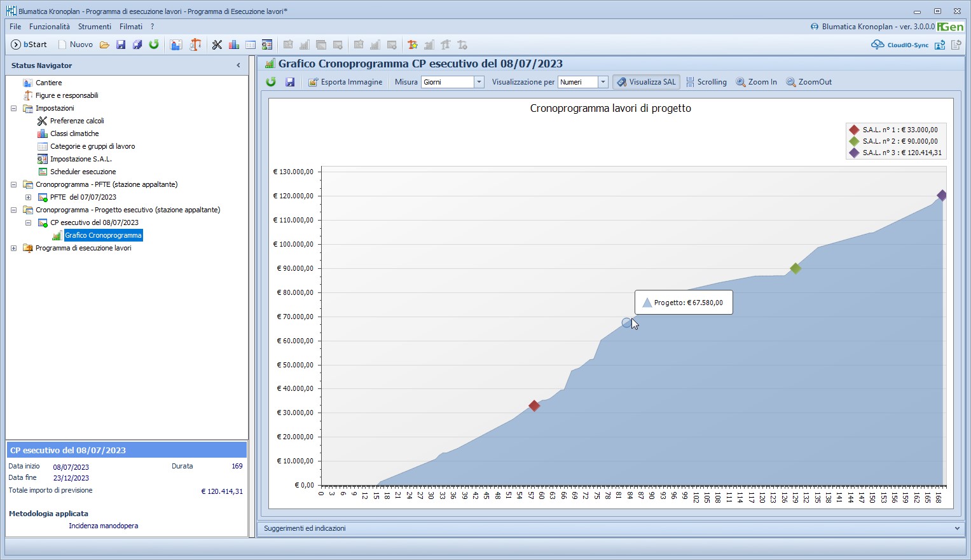Refresh the chart with the green arrow in the chart toolbar

(x=271, y=82)
